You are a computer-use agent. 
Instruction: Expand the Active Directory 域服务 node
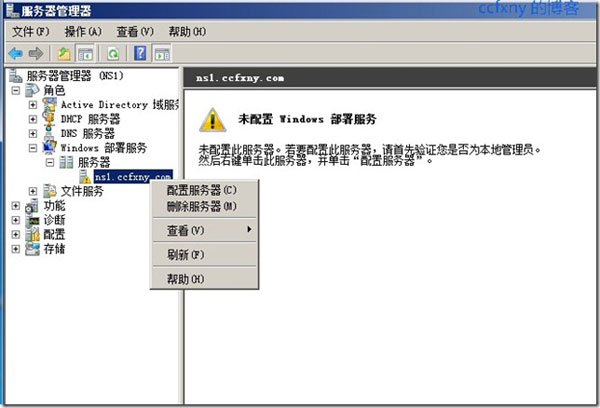pos(33,105)
